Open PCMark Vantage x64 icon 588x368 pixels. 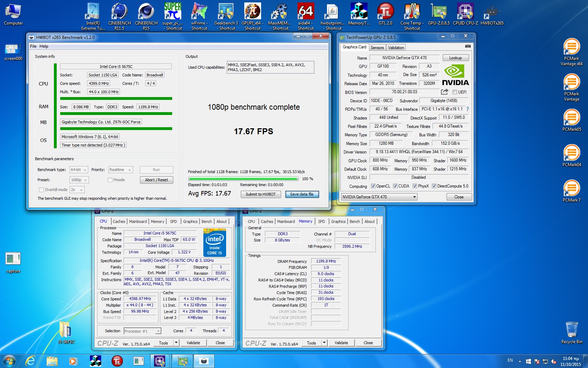572,52
